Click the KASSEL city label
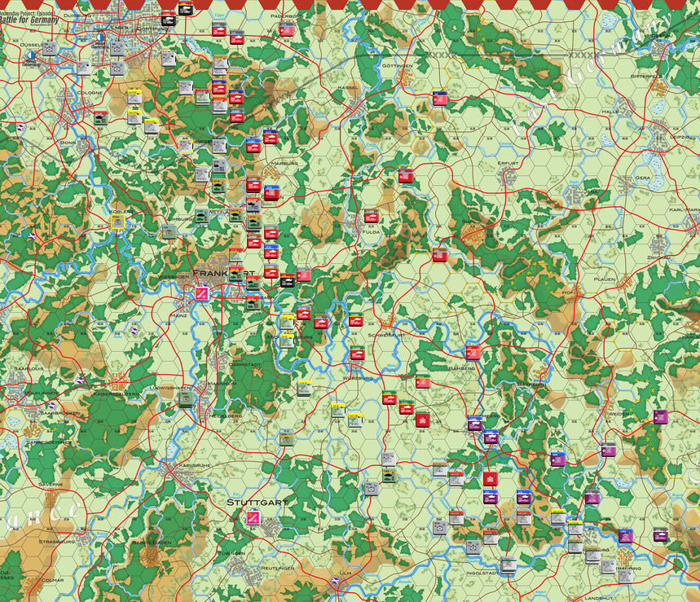The width and height of the screenshot is (700, 602). click(x=348, y=87)
